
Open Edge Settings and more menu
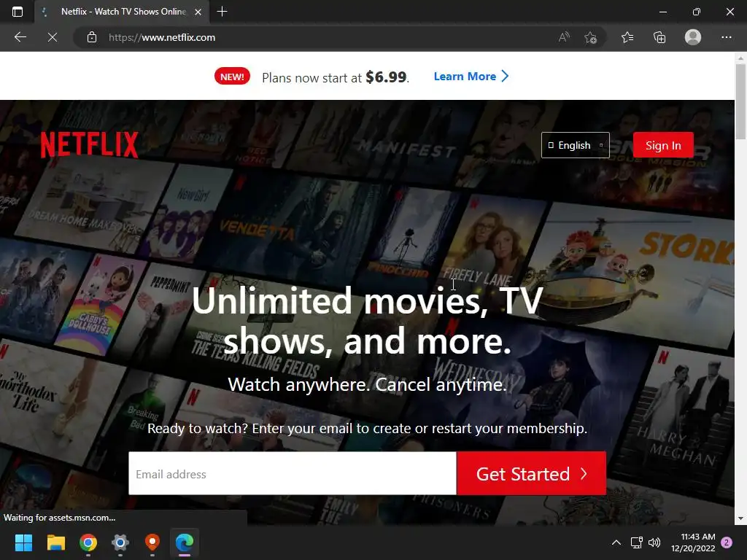(x=726, y=37)
